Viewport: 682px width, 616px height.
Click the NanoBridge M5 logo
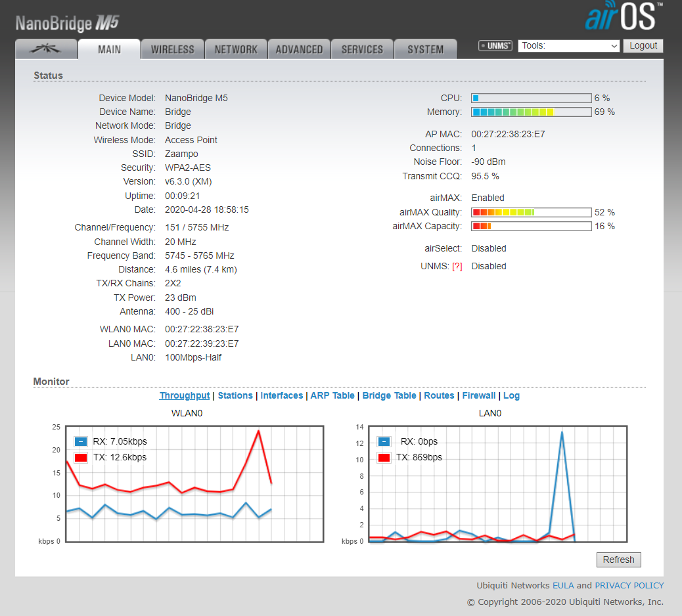(x=67, y=23)
